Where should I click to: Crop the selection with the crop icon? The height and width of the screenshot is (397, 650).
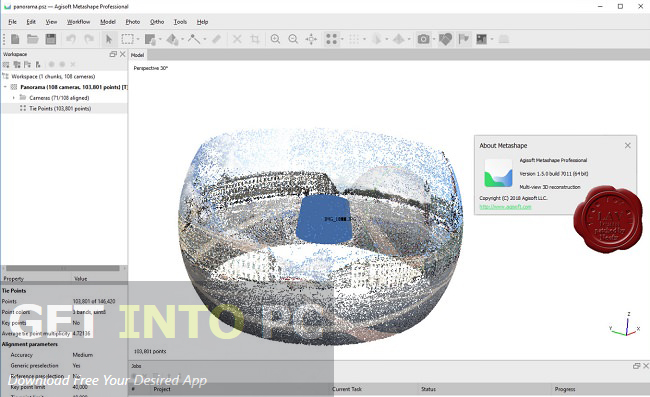pyautogui.click(x=255, y=39)
